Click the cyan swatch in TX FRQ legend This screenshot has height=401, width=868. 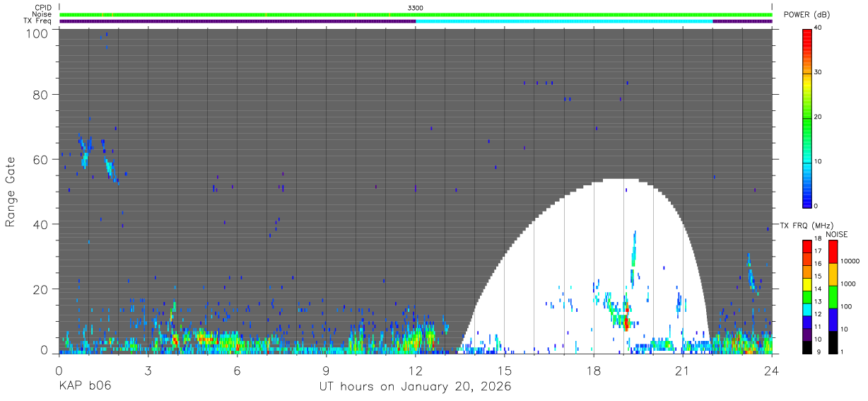click(x=807, y=309)
